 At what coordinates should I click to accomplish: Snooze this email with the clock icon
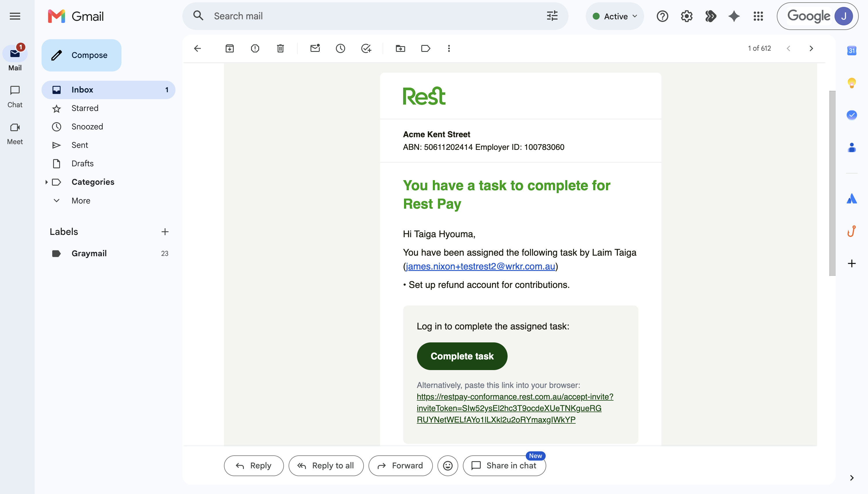pos(340,48)
